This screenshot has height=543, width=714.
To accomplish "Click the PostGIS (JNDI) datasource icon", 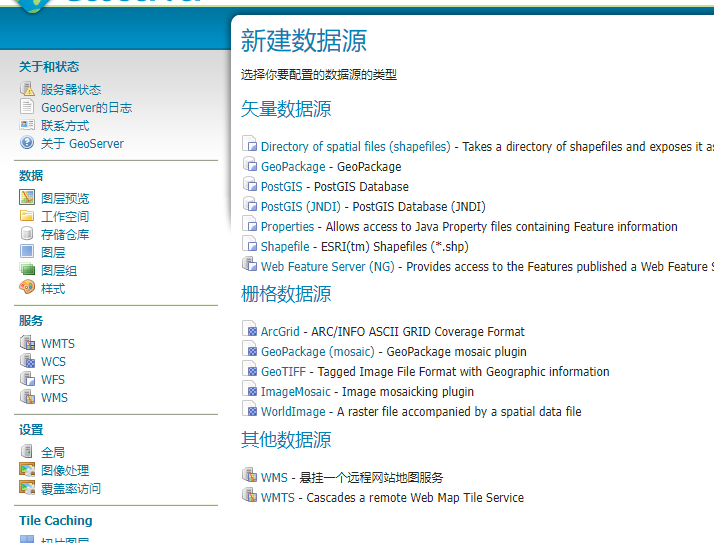I will pyautogui.click(x=250, y=204).
